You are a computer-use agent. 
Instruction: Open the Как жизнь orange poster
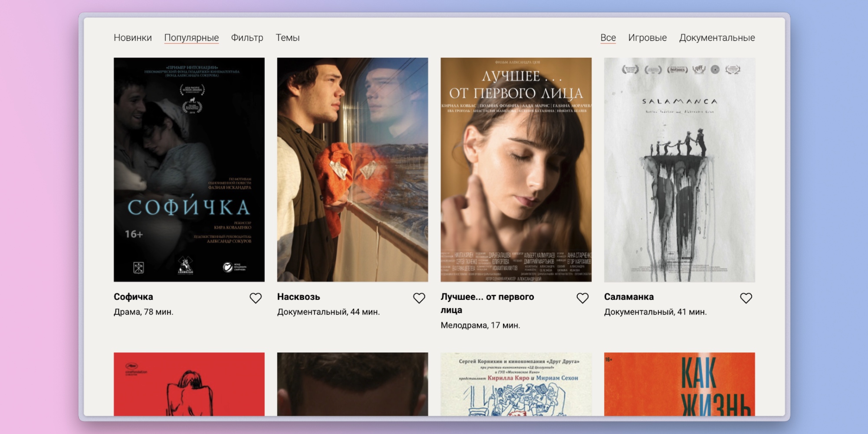(680, 384)
